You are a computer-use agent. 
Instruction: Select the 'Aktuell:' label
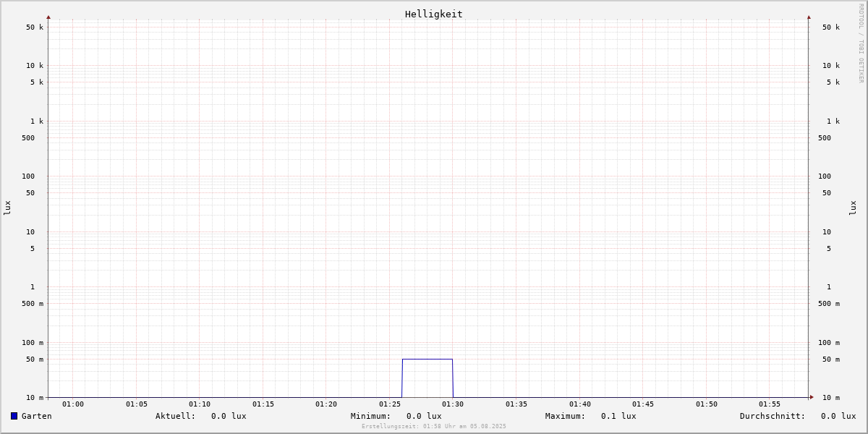click(x=176, y=416)
